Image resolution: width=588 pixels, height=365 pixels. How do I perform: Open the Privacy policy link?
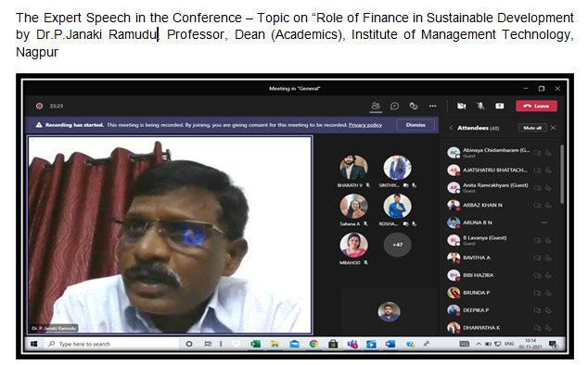point(365,125)
